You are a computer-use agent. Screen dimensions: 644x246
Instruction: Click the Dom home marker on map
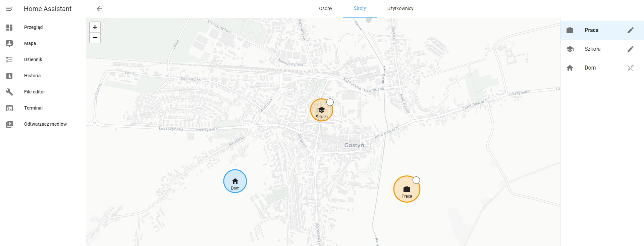coord(235,181)
